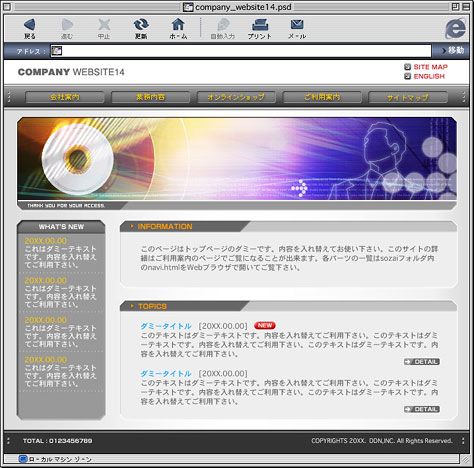This screenshot has height=468, width=474.
Task: Select the オンラインショップ navigation tab
Action: click(236, 97)
